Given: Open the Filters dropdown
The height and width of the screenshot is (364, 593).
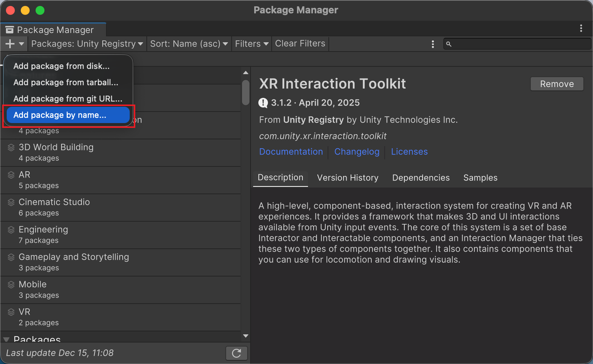Looking at the screenshot, I should 252,44.
